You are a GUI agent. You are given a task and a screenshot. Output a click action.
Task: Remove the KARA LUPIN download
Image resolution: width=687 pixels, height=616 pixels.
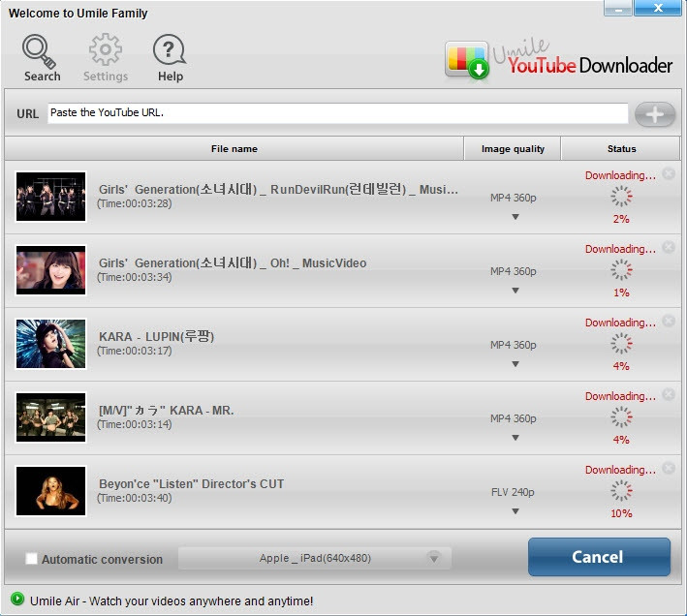tap(669, 321)
